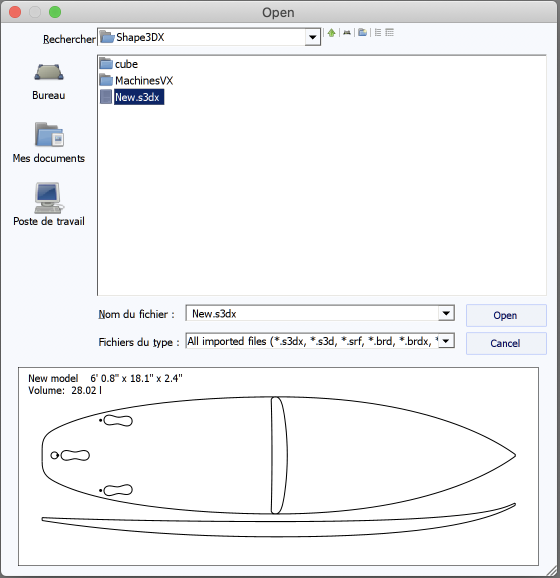Go up one folder level with green arrow
Viewport: 560px width, 578px height.
click(x=331, y=33)
